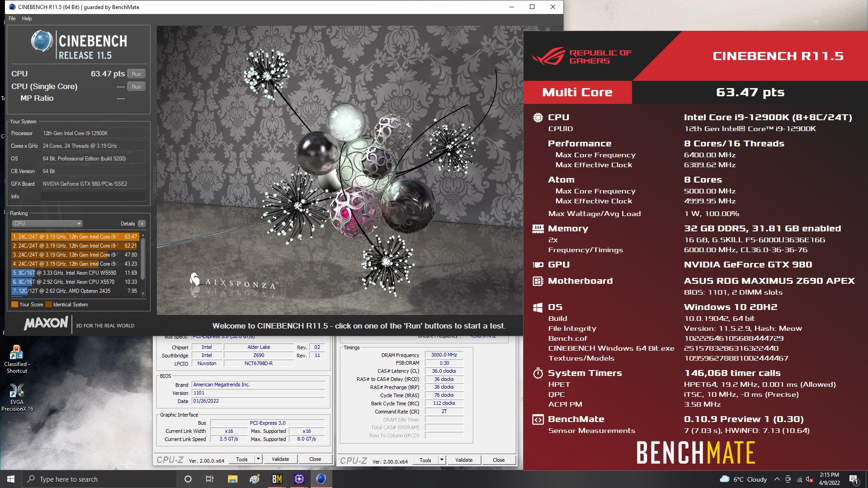Click Validate in left CPU-Z window
Viewport: 868px width, 488px height.
[280, 460]
